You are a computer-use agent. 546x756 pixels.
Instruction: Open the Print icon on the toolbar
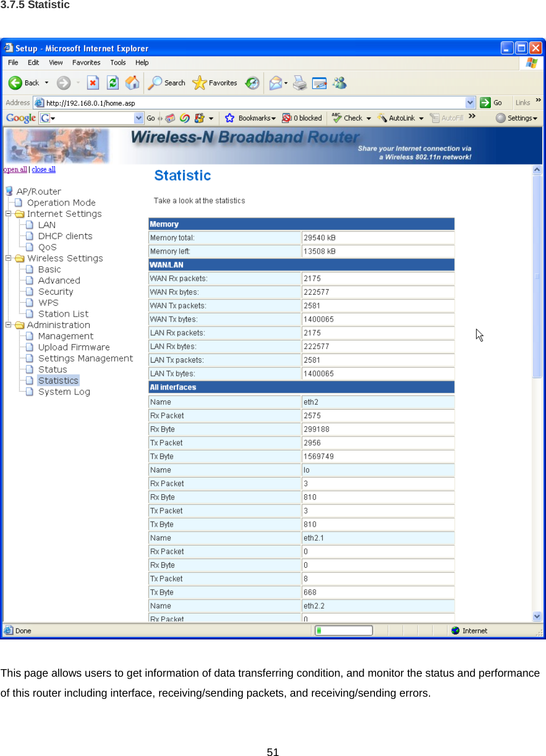pyautogui.click(x=300, y=83)
